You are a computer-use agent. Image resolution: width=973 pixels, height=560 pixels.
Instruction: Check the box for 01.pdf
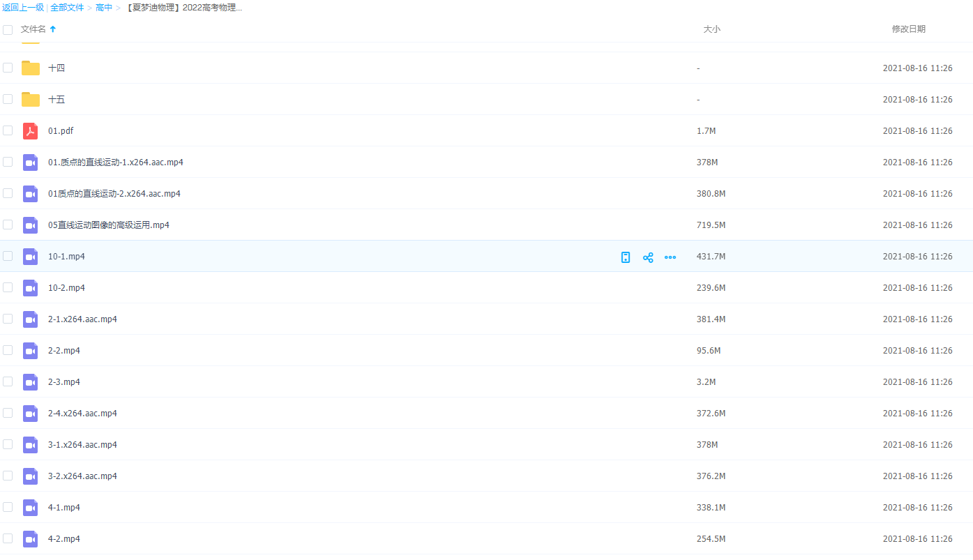pyautogui.click(x=8, y=130)
